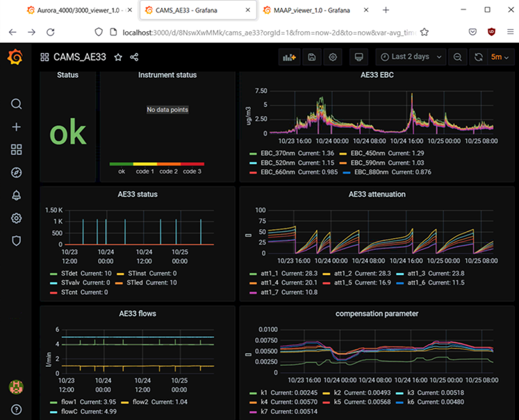Viewport: 519px width, 420px height.
Task: Click the green ok status value
Action: [68, 133]
